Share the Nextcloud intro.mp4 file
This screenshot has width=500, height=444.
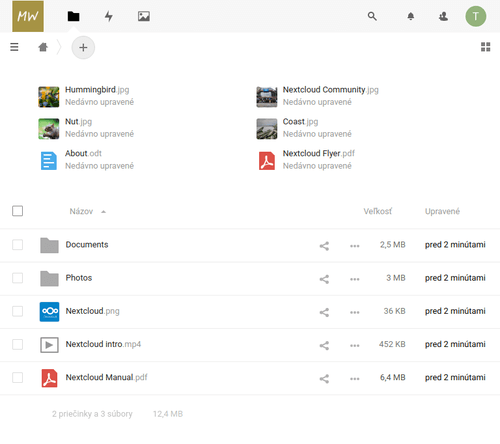pyautogui.click(x=324, y=345)
